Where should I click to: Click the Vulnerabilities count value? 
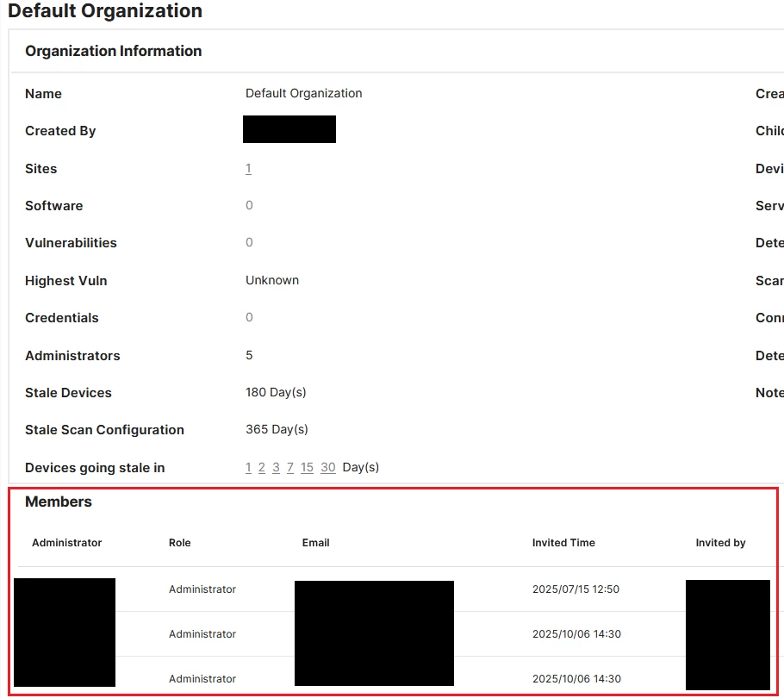click(x=249, y=242)
